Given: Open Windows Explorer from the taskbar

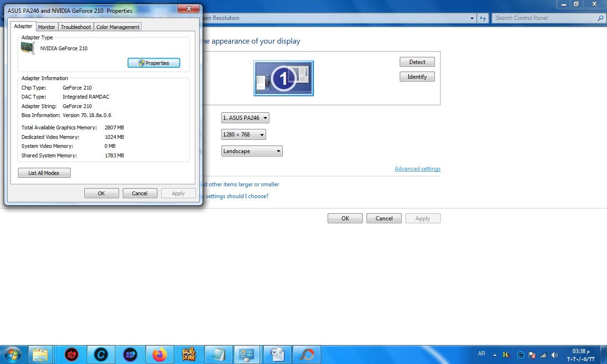Looking at the screenshot, I should (40, 355).
